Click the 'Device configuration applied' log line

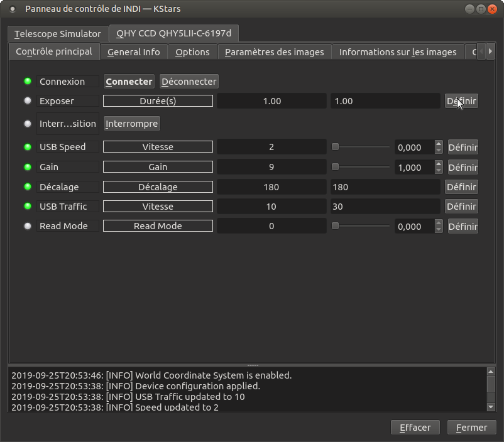[x=136, y=385]
